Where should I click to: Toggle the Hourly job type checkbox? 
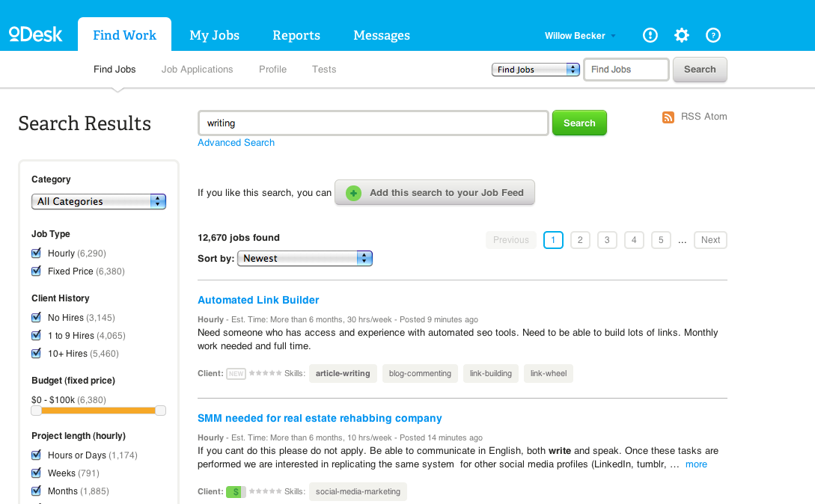pos(37,253)
